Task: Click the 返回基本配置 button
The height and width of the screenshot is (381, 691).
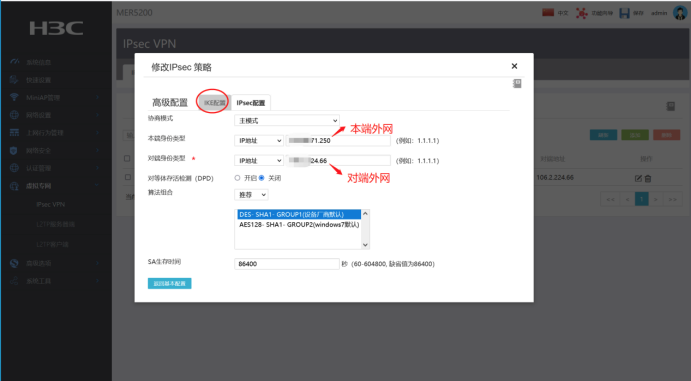Action: 170,283
